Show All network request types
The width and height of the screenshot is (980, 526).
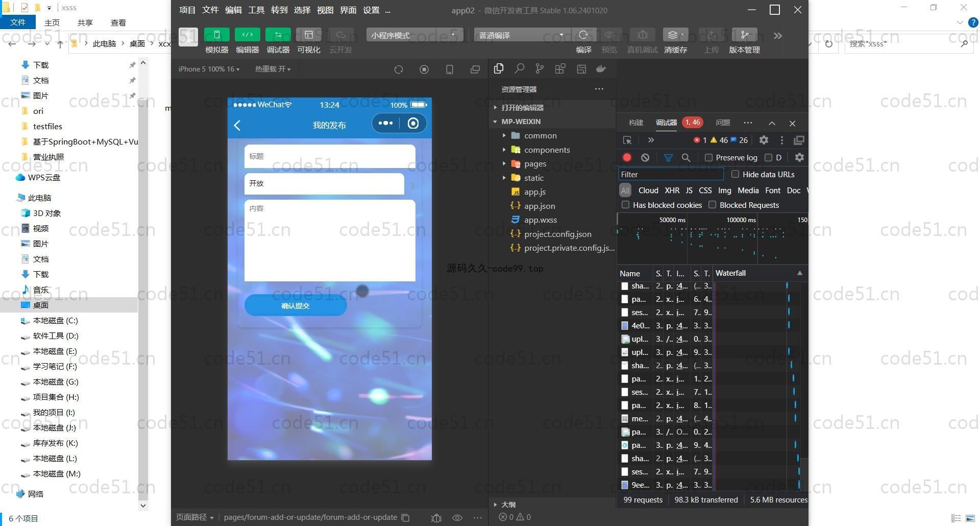(625, 190)
